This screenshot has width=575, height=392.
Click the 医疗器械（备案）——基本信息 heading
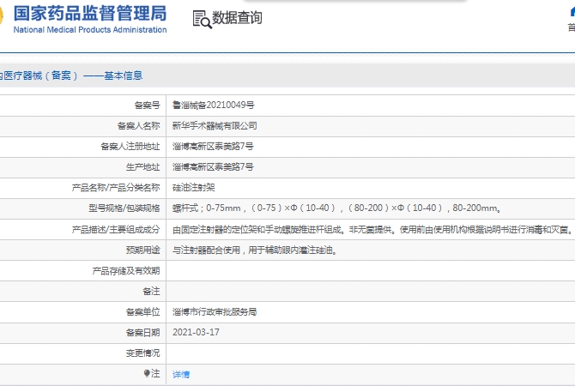coord(71,75)
